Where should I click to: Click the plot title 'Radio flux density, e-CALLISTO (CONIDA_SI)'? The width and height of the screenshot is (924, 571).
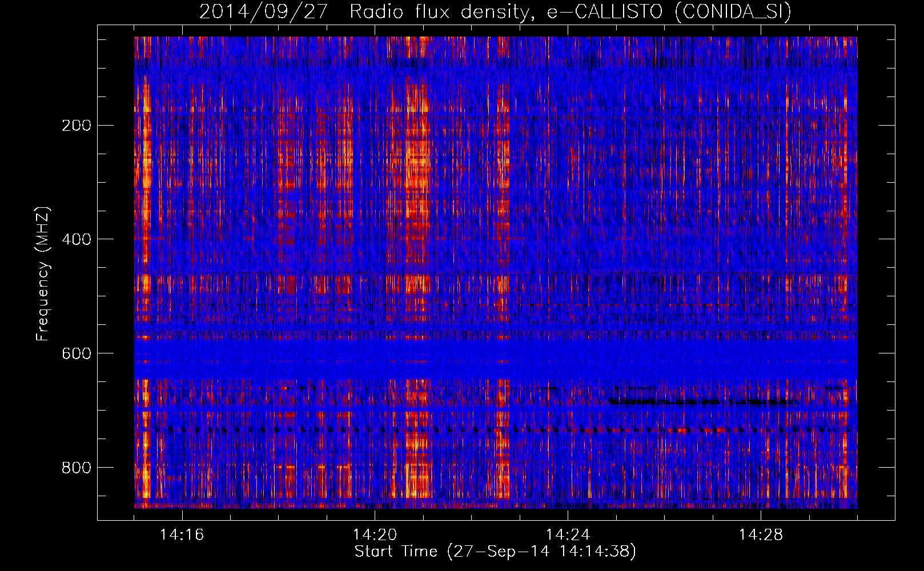click(570, 11)
